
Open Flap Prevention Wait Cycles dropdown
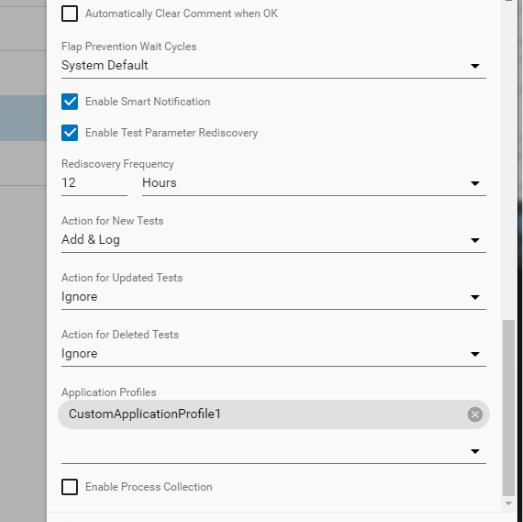click(274, 66)
